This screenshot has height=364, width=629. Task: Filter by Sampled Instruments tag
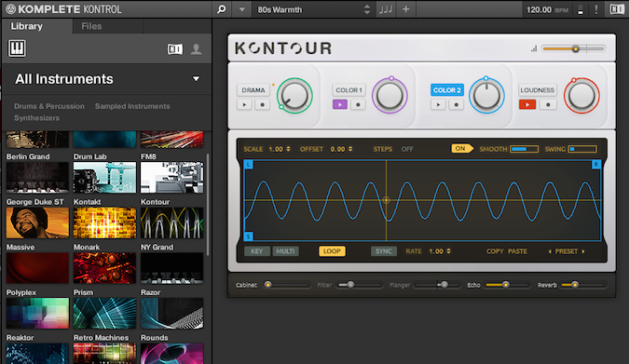[132, 106]
